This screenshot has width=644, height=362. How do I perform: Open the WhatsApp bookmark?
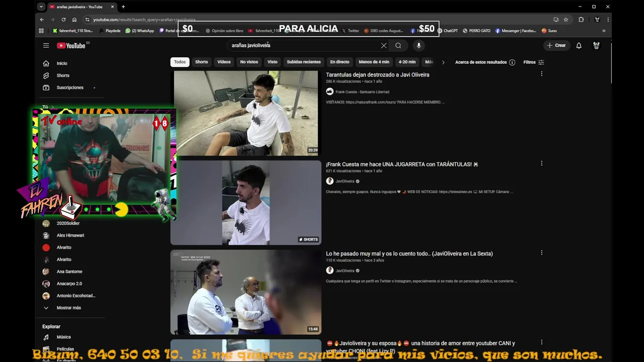tap(140, 31)
